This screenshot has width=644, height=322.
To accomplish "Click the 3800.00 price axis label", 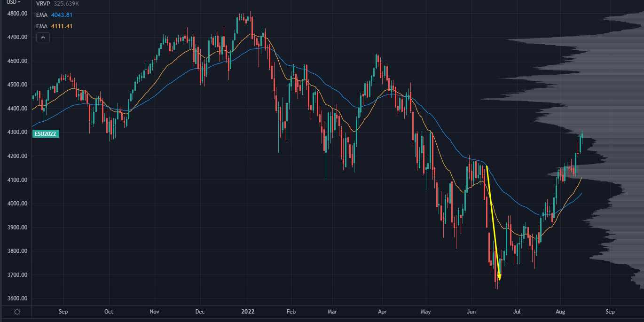I will click(x=17, y=251).
